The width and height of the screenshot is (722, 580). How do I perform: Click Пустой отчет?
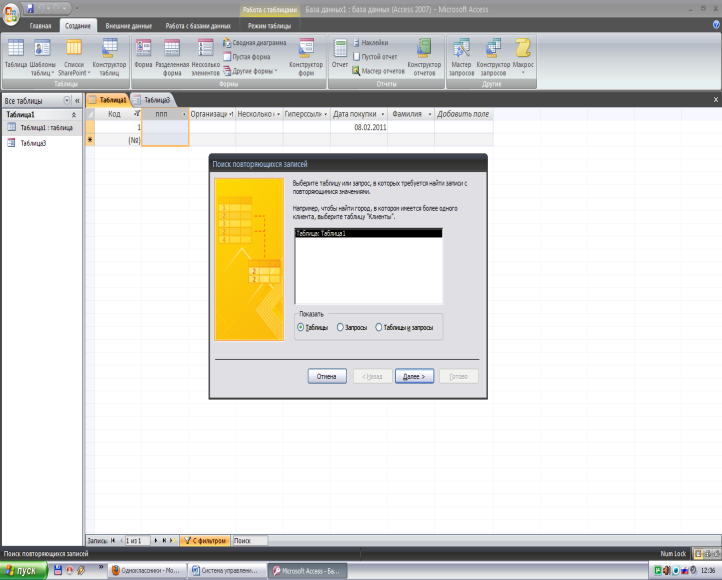point(375,57)
